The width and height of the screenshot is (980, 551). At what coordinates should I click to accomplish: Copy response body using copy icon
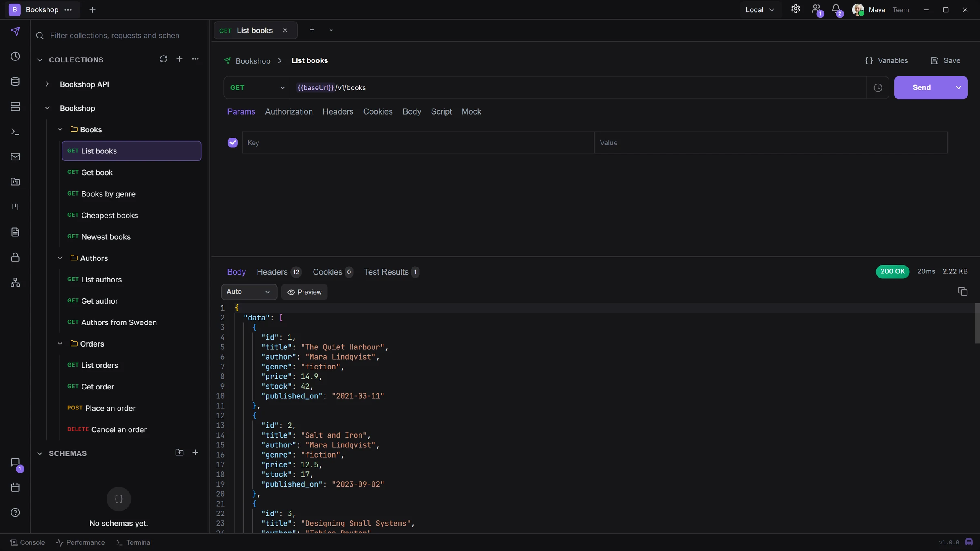point(962,291)
